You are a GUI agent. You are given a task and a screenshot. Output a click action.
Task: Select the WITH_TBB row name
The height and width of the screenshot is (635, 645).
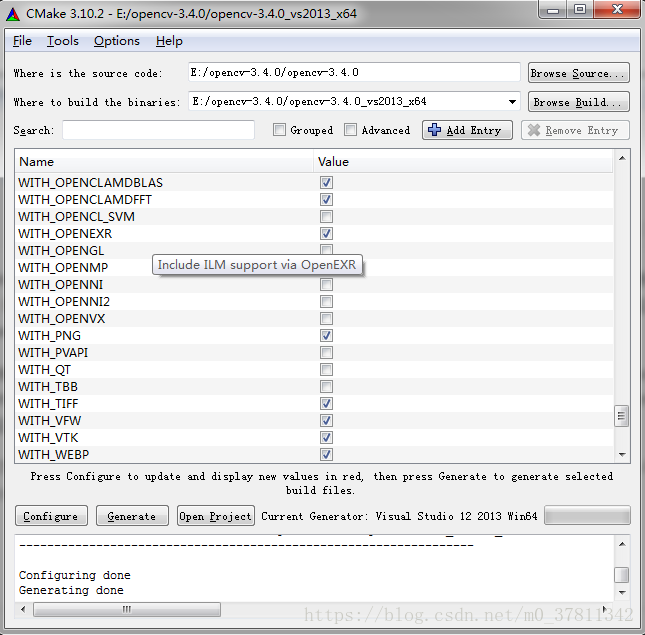[x=48, y=387]
